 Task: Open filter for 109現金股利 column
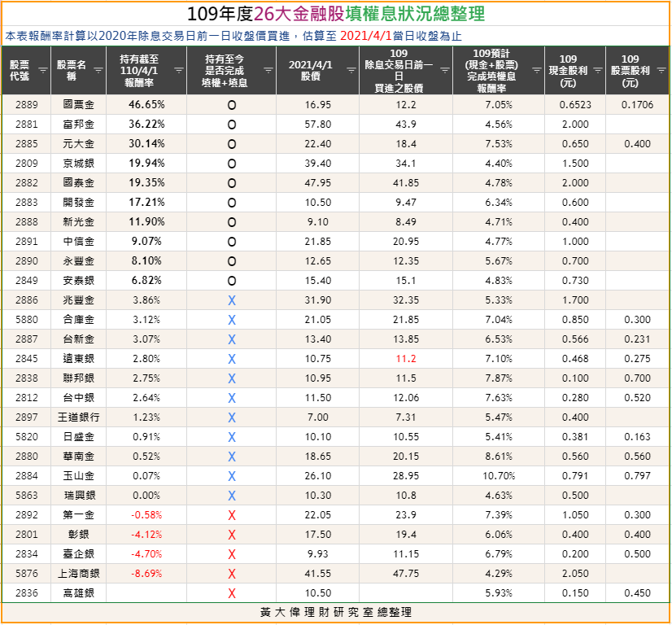[x=598, y=70]
